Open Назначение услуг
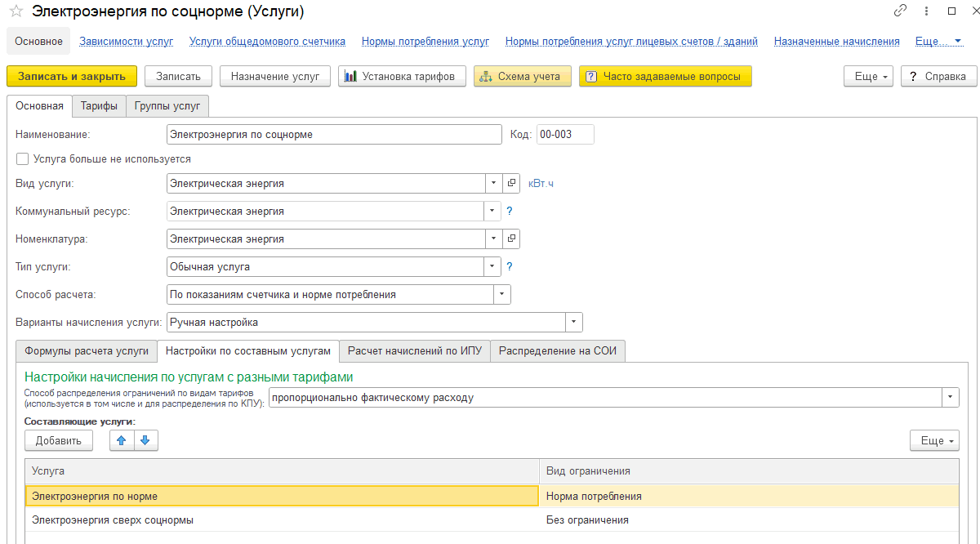Screen dimensions: 980x544 [275, 76]
